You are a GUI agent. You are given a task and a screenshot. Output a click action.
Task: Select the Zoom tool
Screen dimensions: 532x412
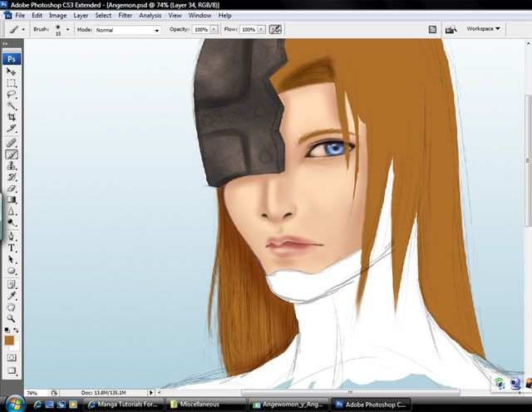pos(11,318)
